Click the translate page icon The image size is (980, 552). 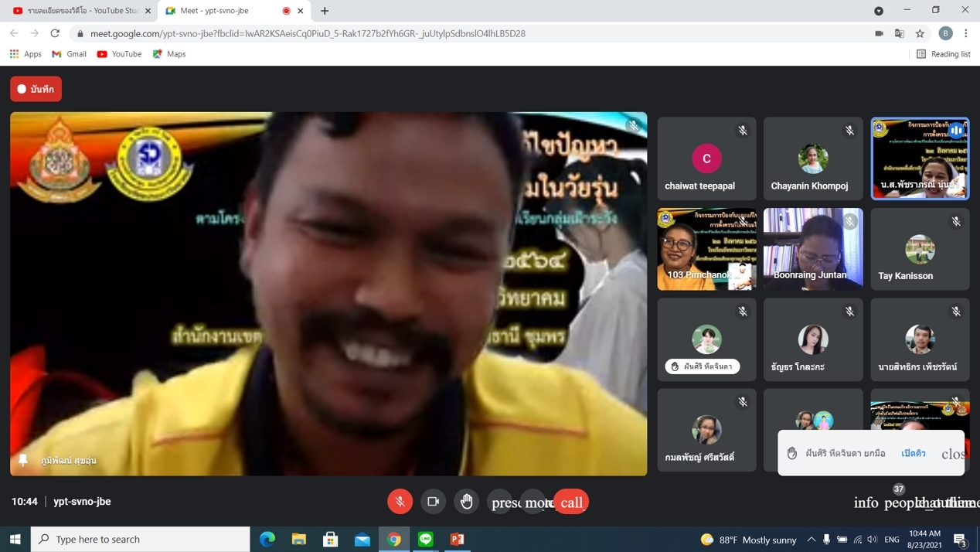coord(899,33)
